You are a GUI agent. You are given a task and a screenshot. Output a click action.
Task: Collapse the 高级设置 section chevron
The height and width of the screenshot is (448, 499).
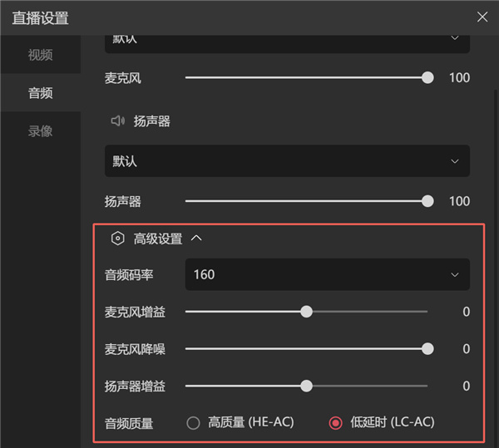point(197,239)
